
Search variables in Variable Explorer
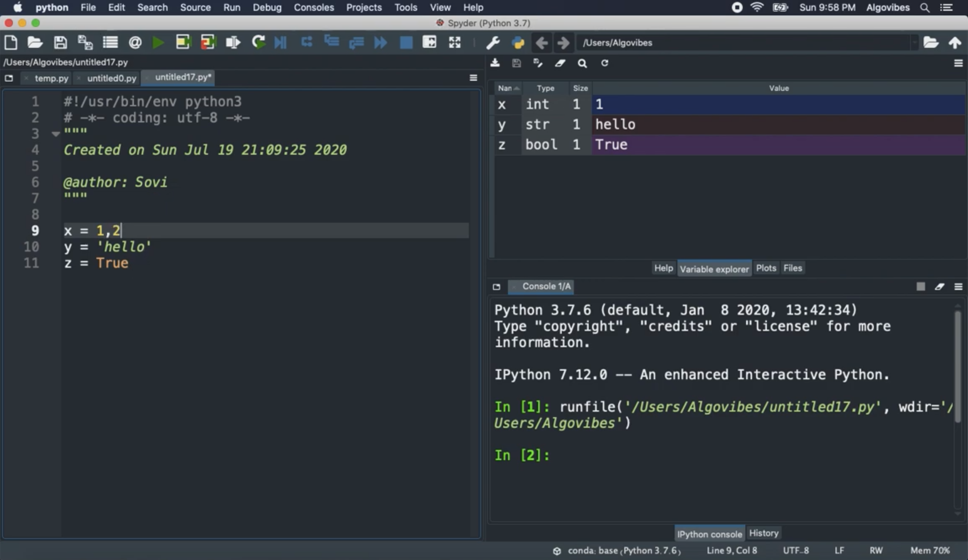pyautogui.click(x=582, y=63)
